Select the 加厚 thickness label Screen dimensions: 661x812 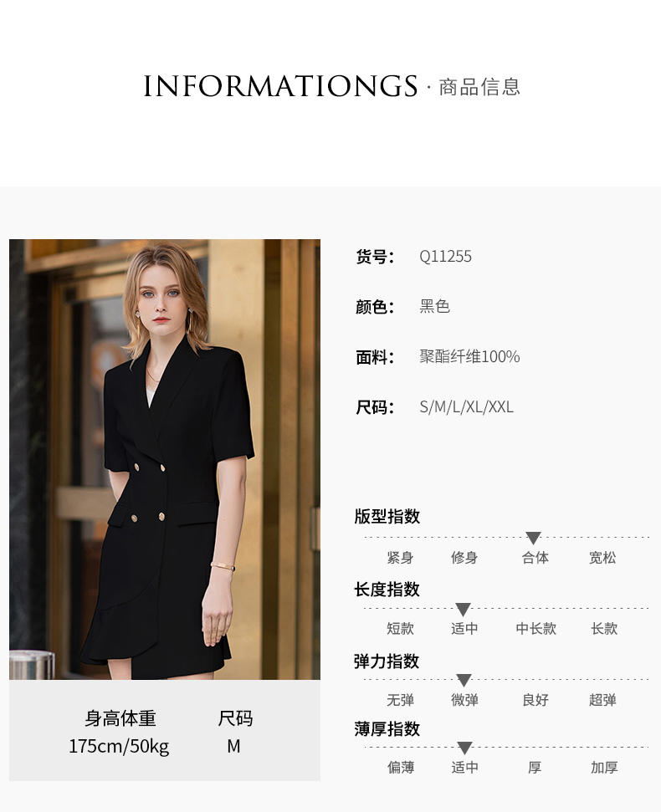click(604, 768)
